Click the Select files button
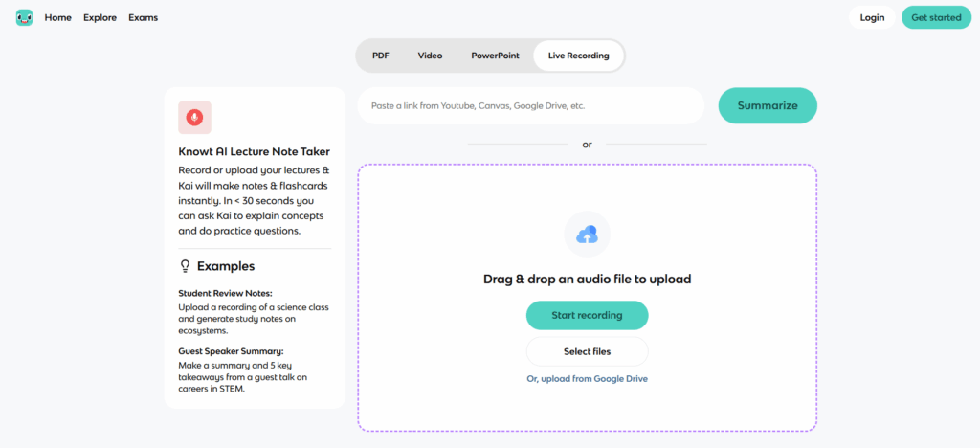Screen dimensions: 980x448 point(587,351)
